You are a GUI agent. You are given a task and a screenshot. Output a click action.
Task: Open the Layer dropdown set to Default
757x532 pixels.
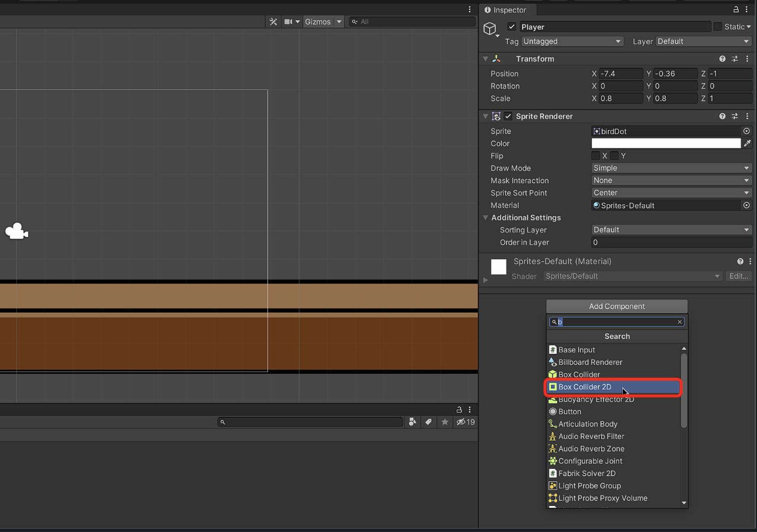click(704, 41)
